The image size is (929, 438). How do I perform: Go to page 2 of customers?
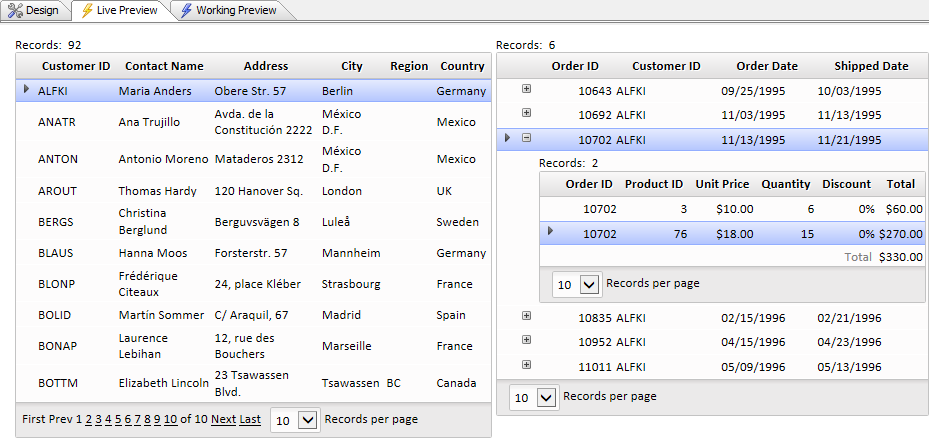(88, 420)
